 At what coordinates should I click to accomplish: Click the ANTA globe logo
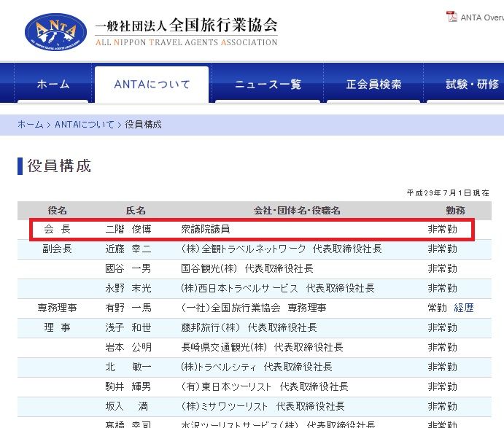[55, 32]
